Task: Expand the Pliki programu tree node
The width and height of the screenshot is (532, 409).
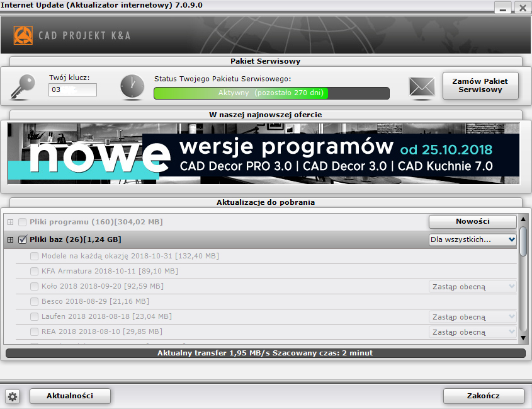Action: pos(11,222)
